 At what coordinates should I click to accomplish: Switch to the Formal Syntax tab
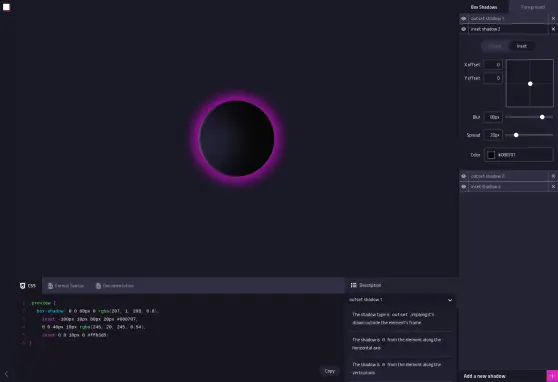[66, 286]
